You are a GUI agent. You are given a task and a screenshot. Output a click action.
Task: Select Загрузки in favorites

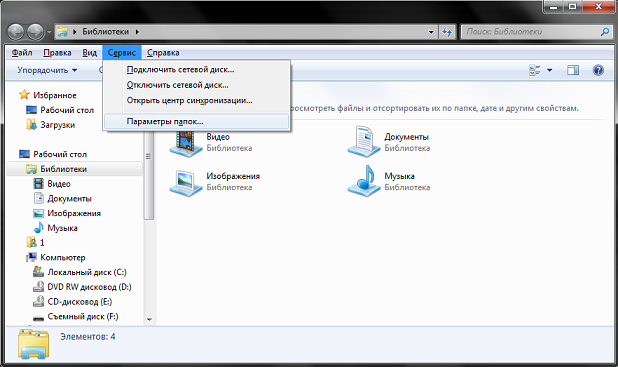click(58, 125)
